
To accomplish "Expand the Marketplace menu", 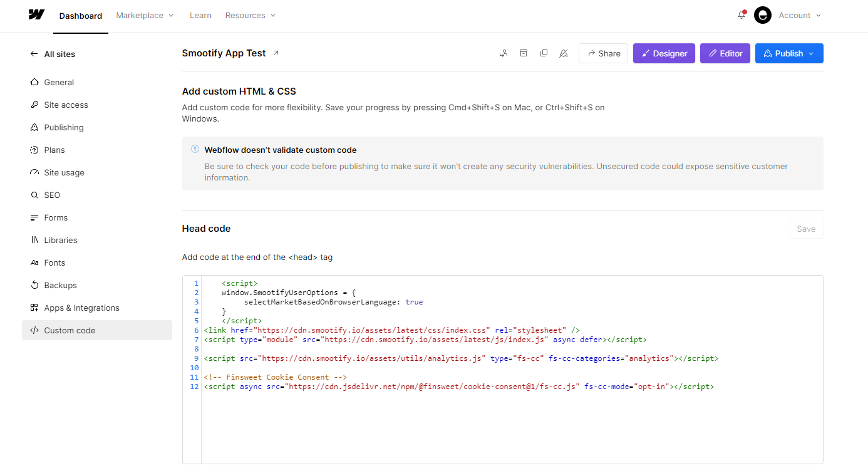I will 145,15.
